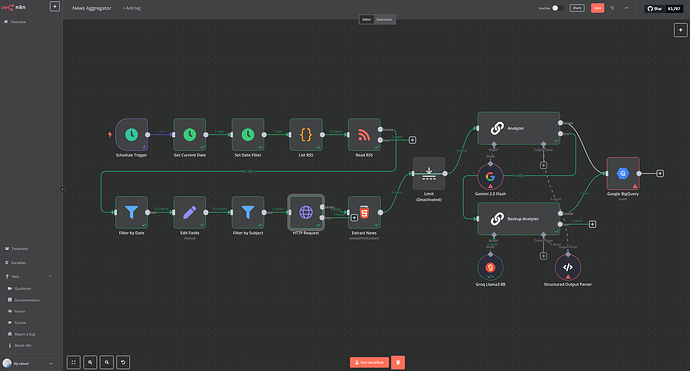The height and width of the screenshot is (371, 690).
Task: Click the Test workflow button
Action: pyautogui.click(x=369, y=362)
